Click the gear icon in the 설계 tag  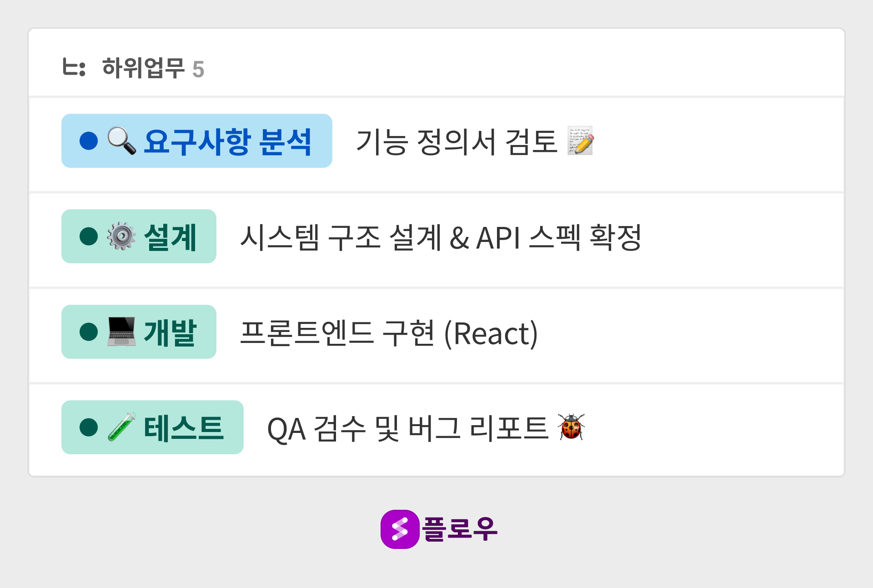(x=121, y=236)
